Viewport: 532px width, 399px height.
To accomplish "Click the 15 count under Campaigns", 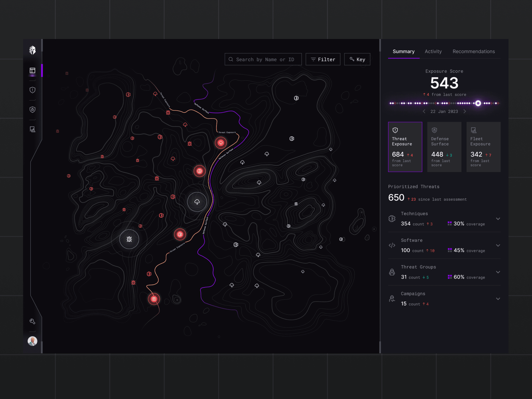I will pyautogui.click(x=404, y=304).
